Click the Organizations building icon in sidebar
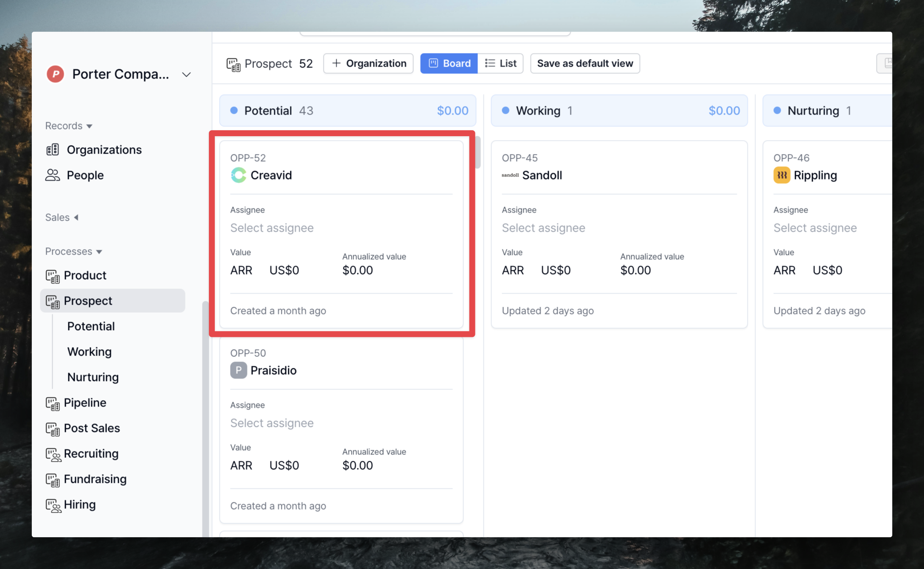 click(53, 150)
